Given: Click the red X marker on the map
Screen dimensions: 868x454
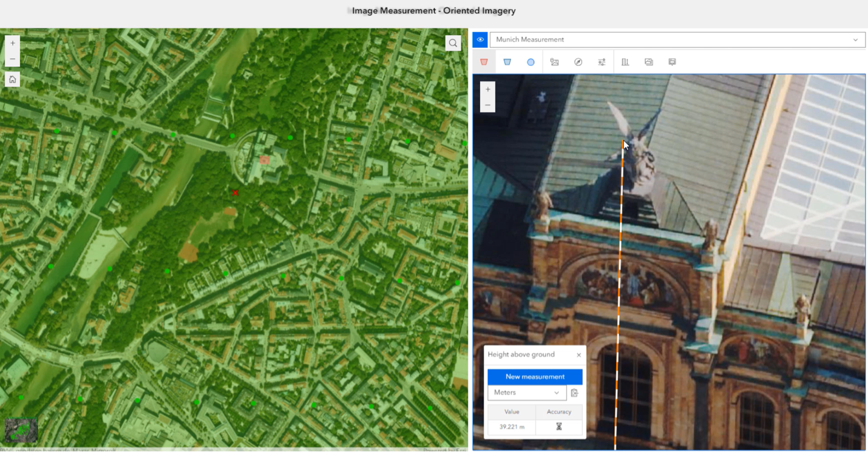Looking at the screenshot, I should coord(236,193).
